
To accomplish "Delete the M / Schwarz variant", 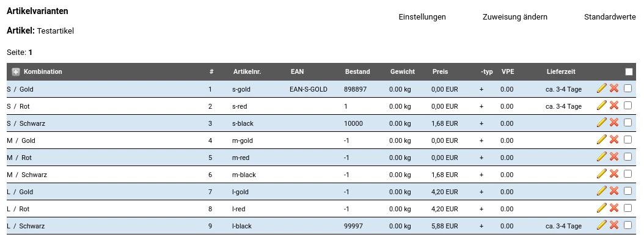I will pos(614,174).
